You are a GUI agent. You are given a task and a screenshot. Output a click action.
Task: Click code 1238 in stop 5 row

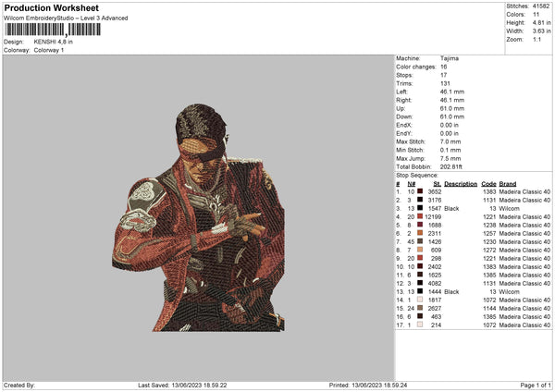[x=489, y=225]
